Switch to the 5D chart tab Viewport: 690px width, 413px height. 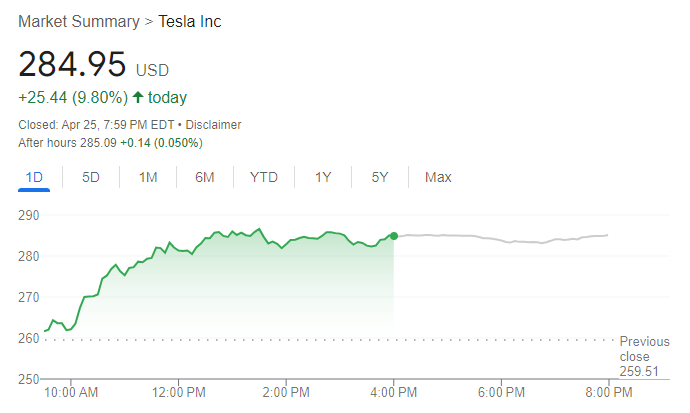[x=91, y=178]
